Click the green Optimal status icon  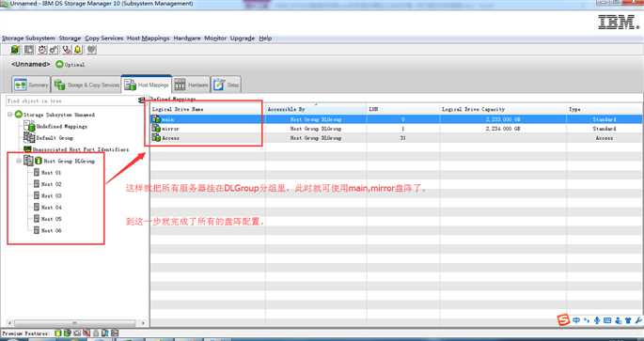coord(59,65)
